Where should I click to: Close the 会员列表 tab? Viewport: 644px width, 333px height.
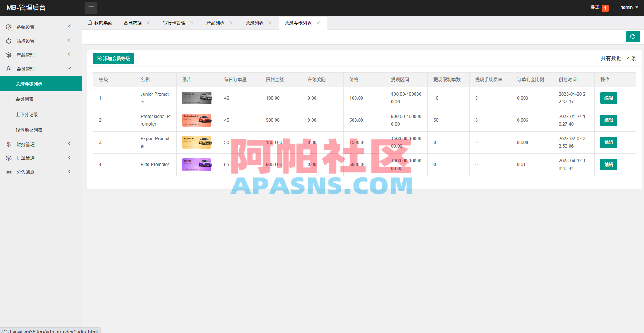point(270,23)
